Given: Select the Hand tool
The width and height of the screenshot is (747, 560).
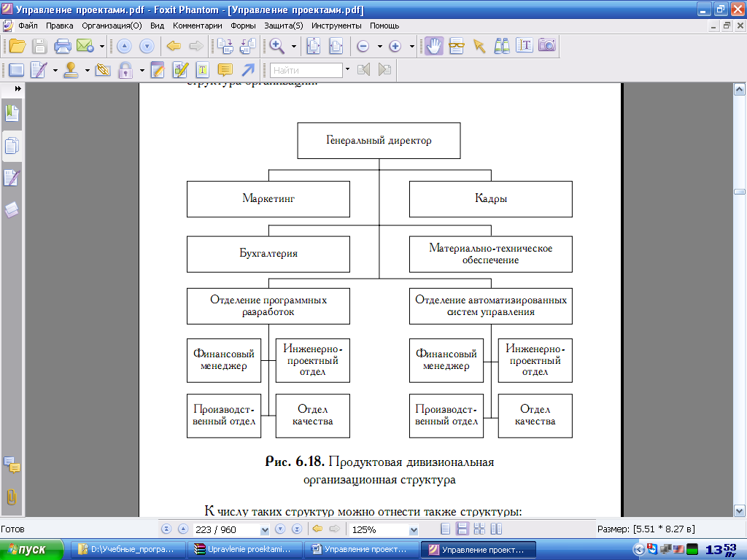Looking at the screenshot, I should 434,46.
